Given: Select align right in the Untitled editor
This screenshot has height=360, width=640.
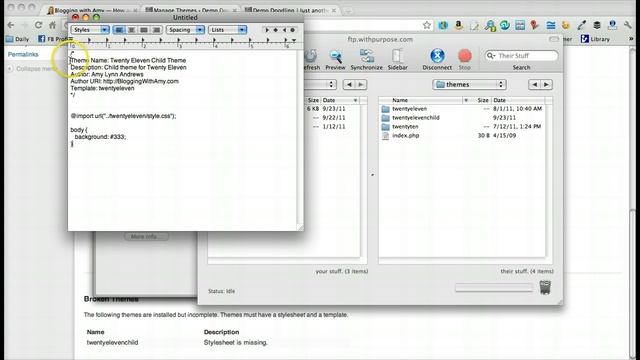Looking at the screenshot, I should coord(156,30).
